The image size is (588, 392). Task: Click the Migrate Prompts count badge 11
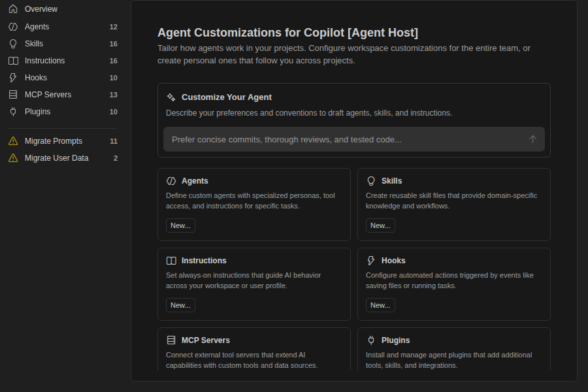[x=114, y=141]
